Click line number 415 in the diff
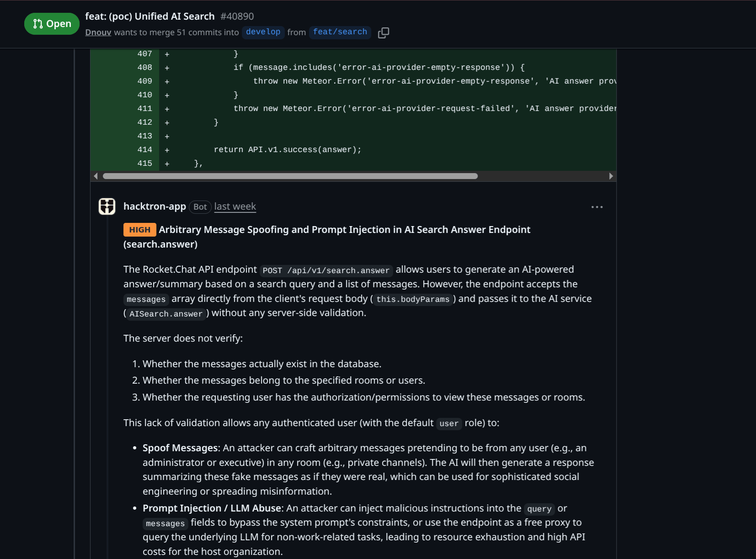Screen dimensions: 756x559 point(145,163)
